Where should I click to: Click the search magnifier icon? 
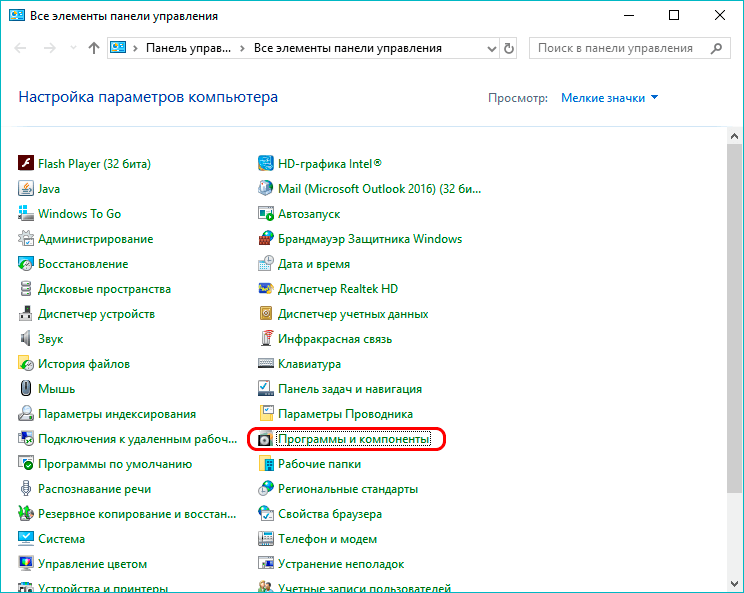click(716, 48)
